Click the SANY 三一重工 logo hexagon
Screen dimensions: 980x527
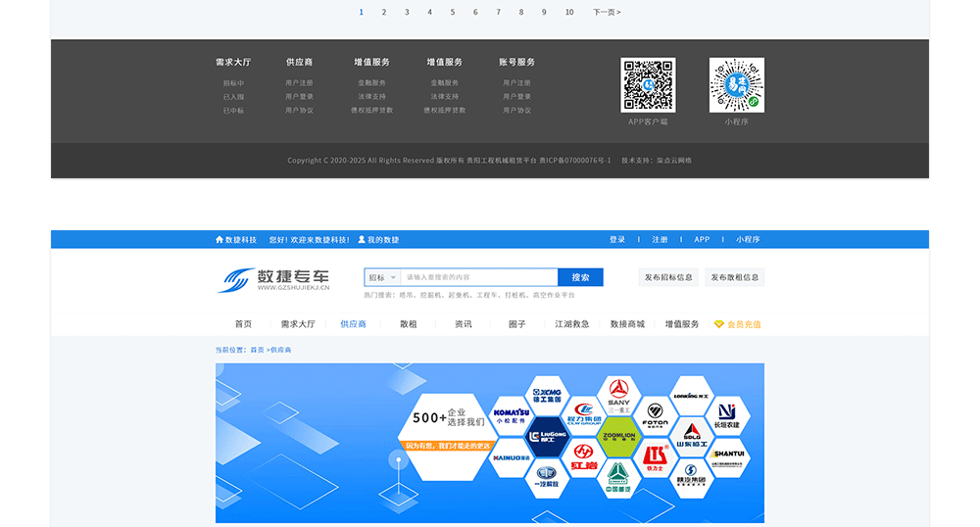pyautogui.click(x=618, y=396)
